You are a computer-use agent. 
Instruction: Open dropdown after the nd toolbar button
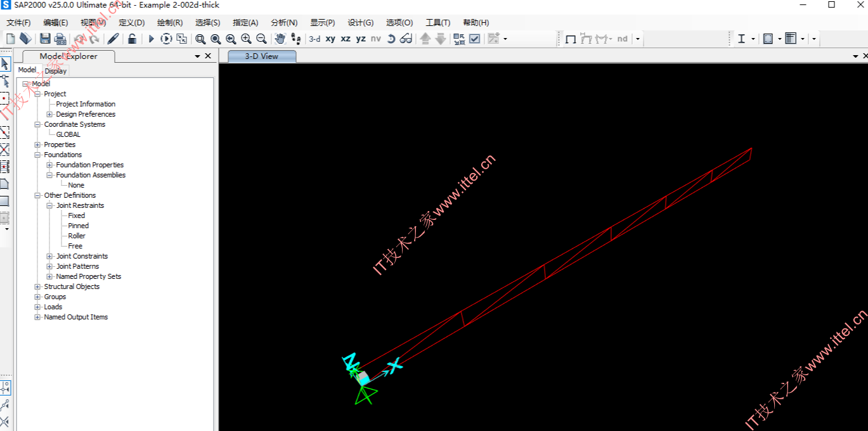637,39
